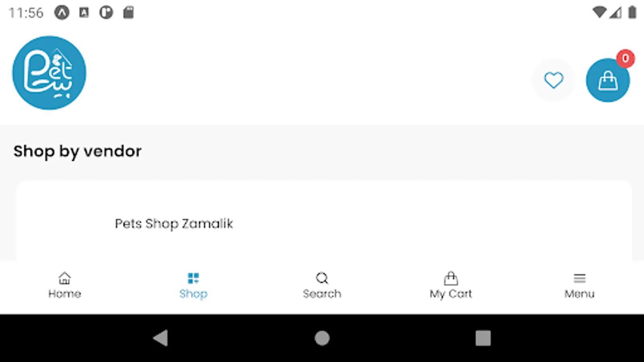Tap the red cart count badge
This screenshot has height=362, width=644.
click(x=625, y=59)
